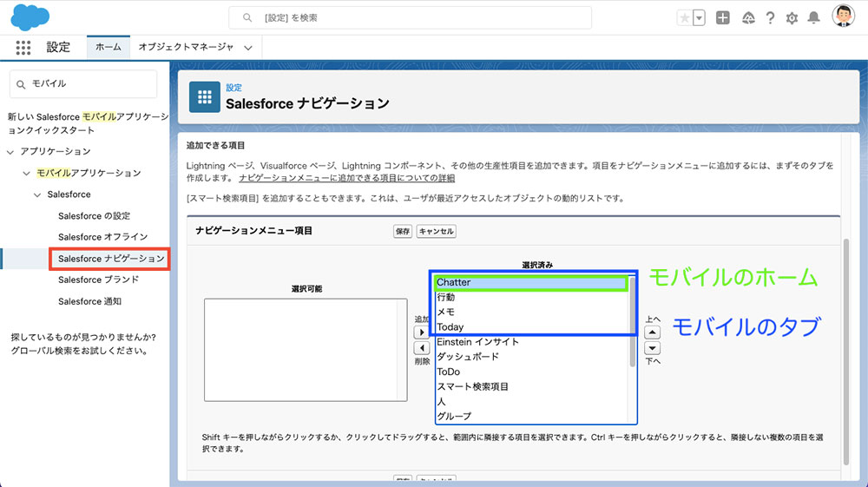Click the 削除 left arrow button
Screen dimensions: 868x487
tap(422, 348)
